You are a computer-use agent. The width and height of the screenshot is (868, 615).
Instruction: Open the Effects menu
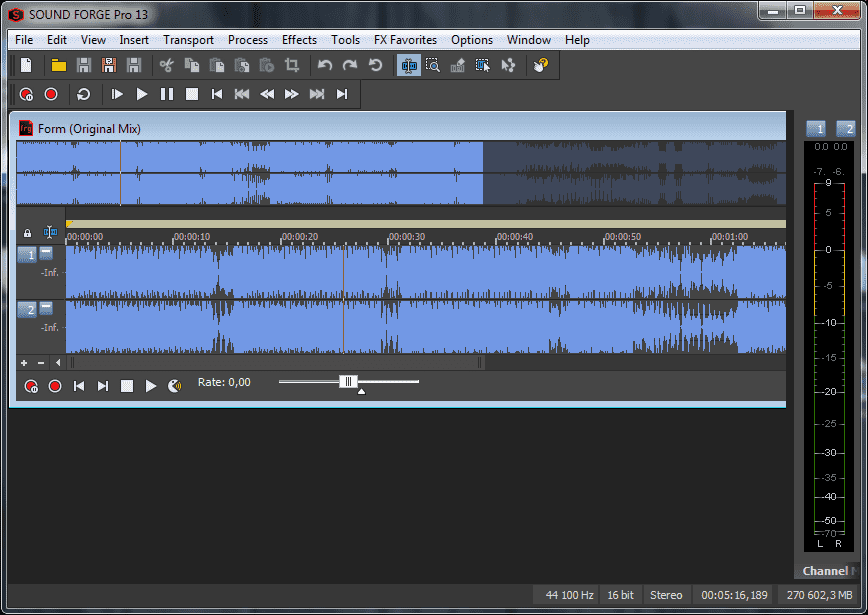[x=299, y=40]
